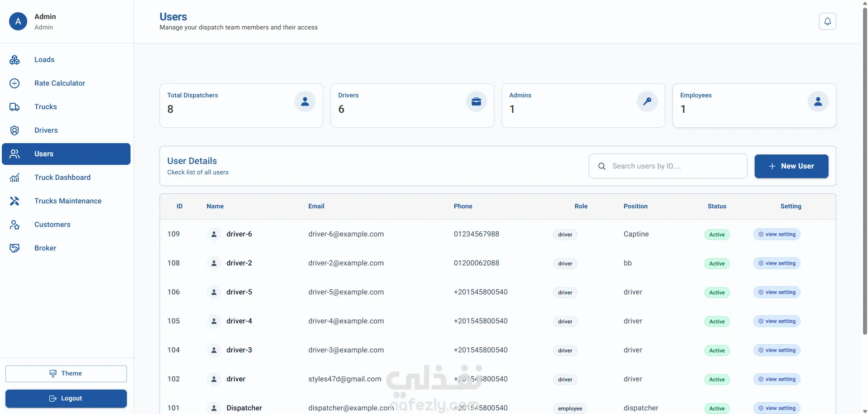Click the Status column header
868x414 pixels.
point(717,207)
